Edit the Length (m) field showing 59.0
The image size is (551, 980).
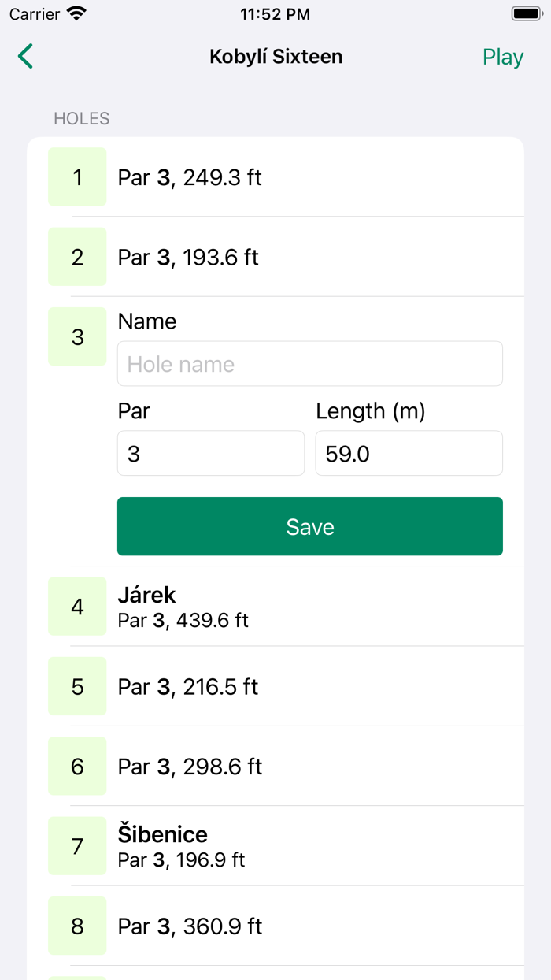[x=409, y=453]
